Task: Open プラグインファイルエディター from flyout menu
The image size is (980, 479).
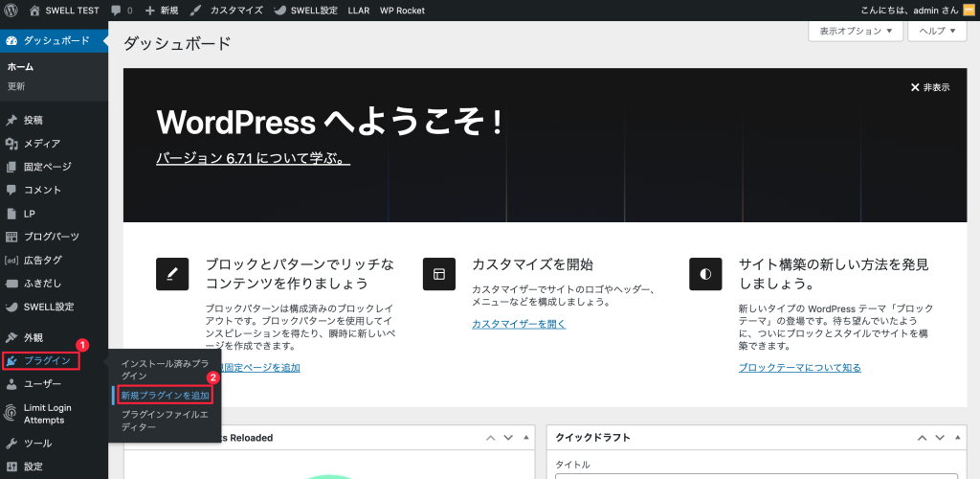Action: 165,421
